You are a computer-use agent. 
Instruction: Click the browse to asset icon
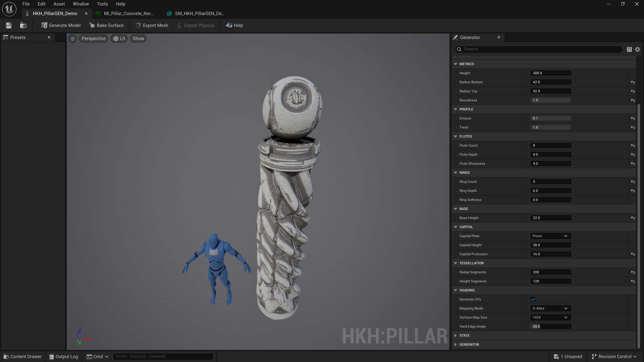point(23,25)
